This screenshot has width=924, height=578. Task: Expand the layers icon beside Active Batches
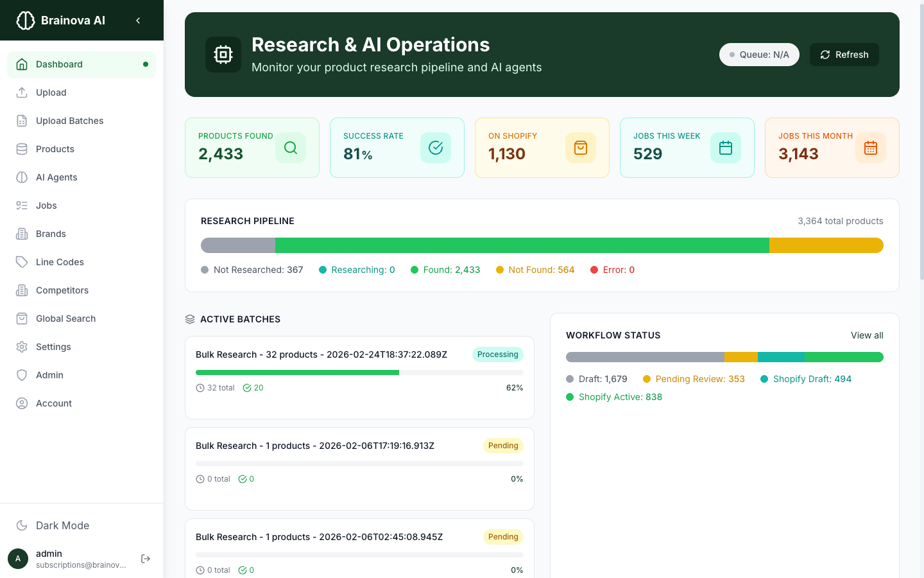(x=189, y=319)
